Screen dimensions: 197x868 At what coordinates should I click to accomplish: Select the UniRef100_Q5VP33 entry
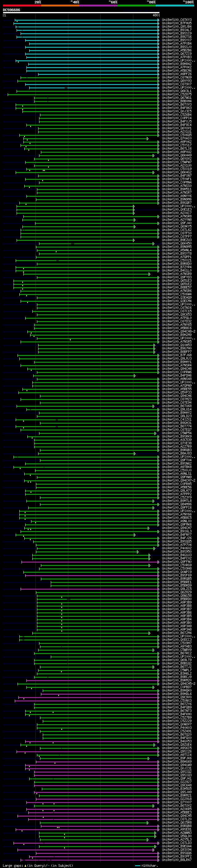(x=177, y=393)
